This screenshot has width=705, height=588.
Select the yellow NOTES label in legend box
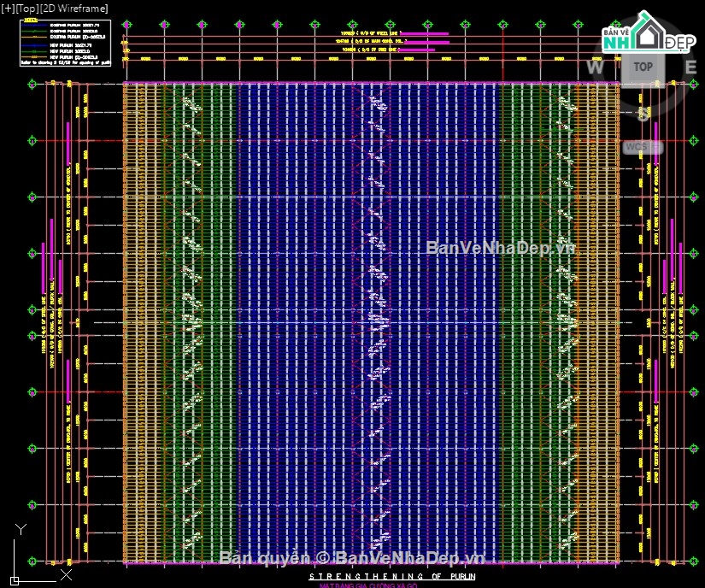click(x=31, y=21)
